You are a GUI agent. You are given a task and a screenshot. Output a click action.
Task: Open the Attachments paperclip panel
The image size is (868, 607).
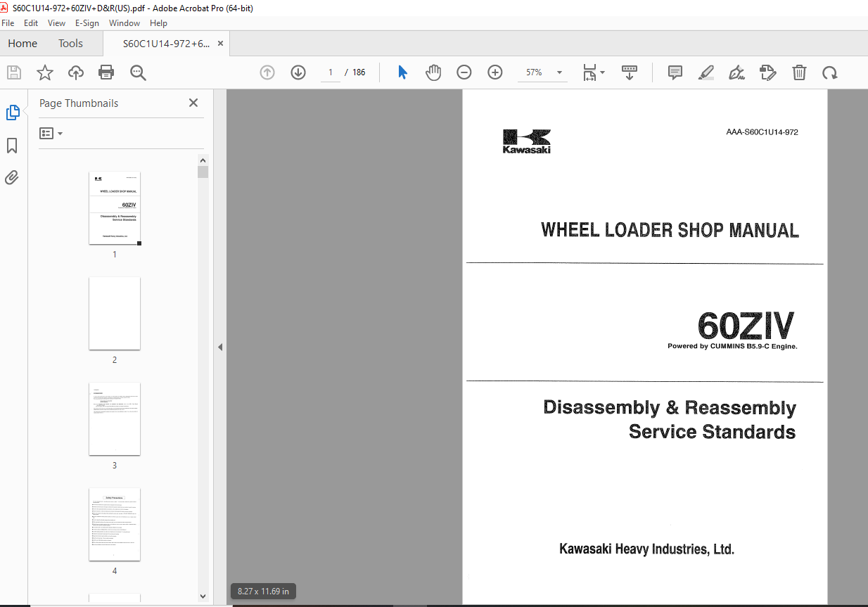[12, 177]
